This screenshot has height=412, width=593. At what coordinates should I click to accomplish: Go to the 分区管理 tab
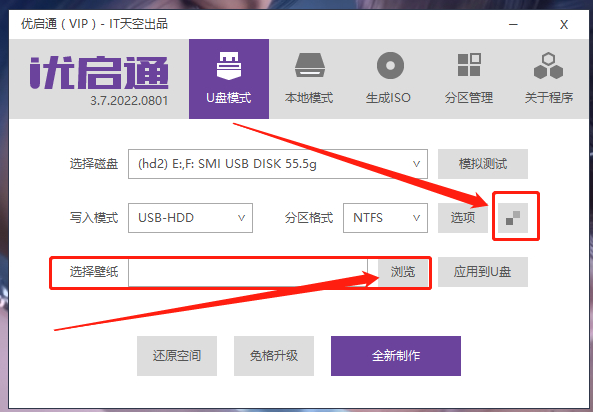[469, 79]
